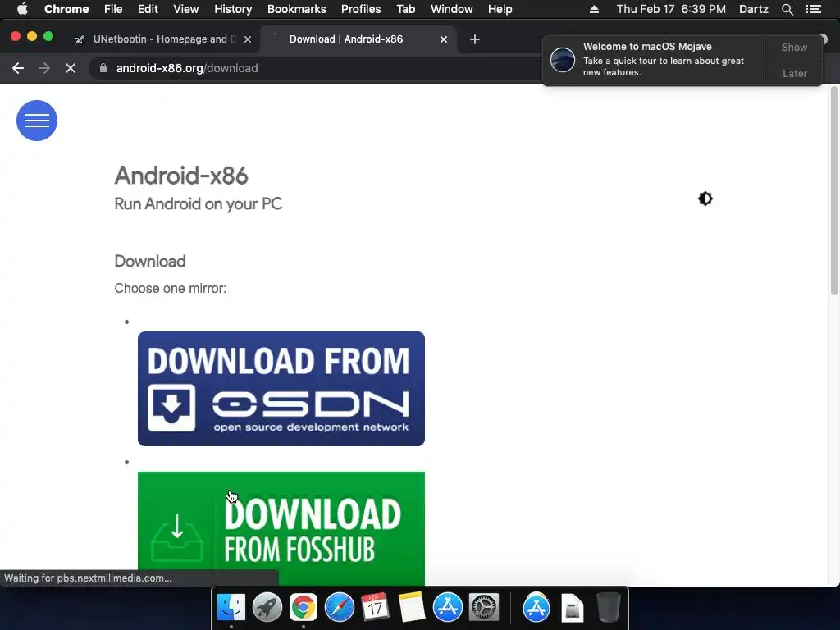Open Safari compass icon in Dock

click(339, 608)
